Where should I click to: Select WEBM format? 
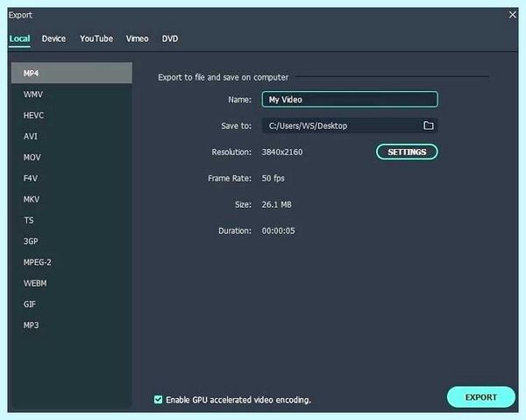coord(72,283)
